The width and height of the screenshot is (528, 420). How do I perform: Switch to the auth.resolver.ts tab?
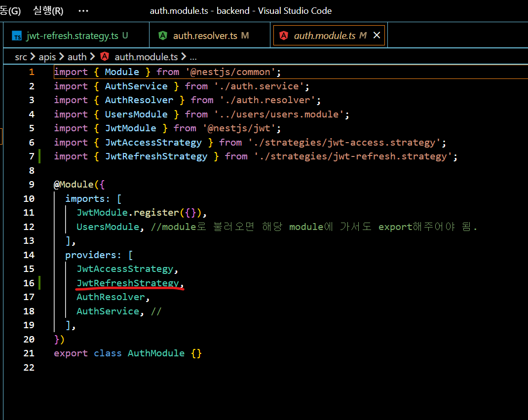click(x=209, y=36)
